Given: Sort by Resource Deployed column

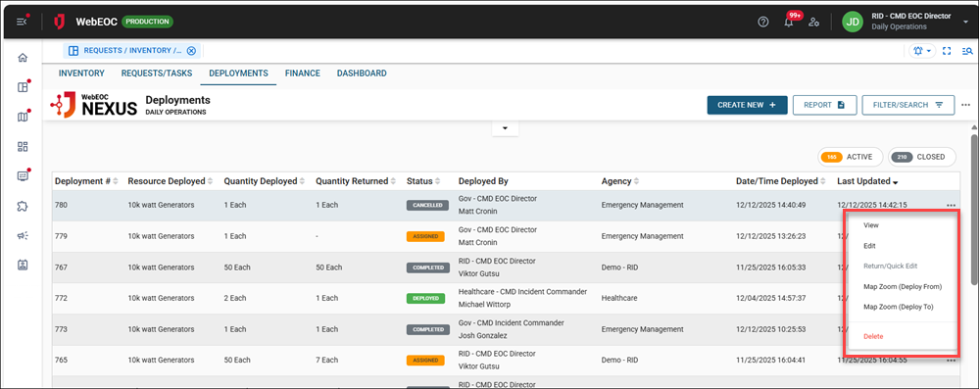Looking at the screenshot, I should (x=171, y=181).
